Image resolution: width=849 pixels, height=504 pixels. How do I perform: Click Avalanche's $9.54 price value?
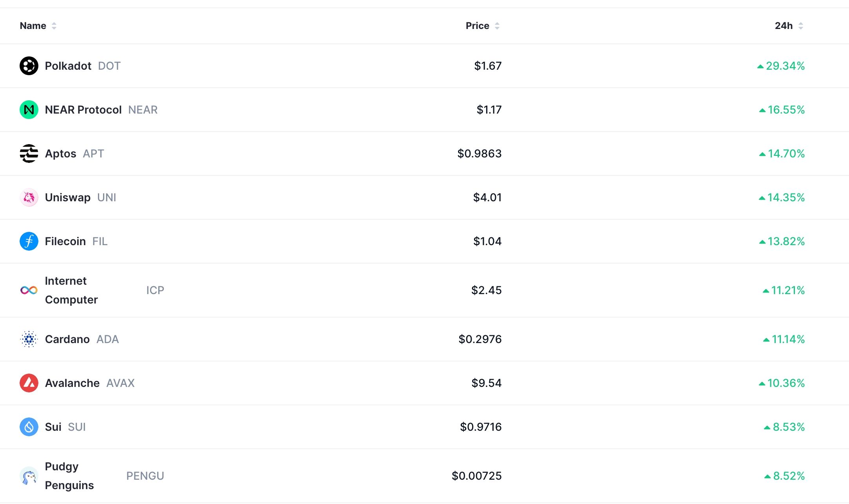point(486,383)
